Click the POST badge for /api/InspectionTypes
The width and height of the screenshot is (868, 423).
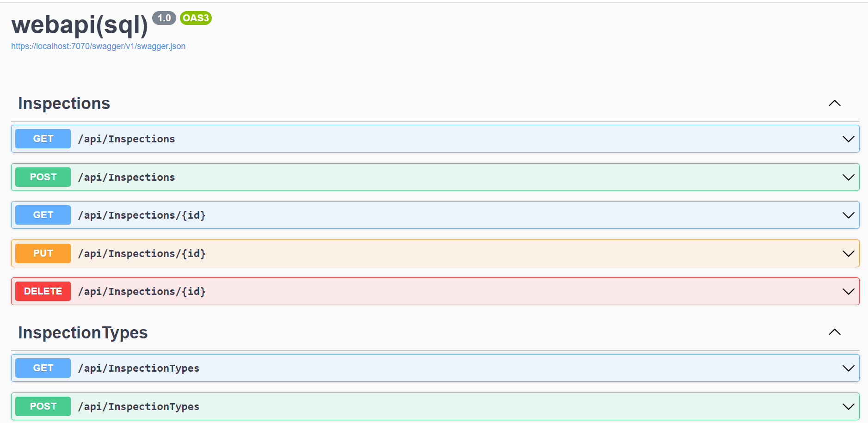[43, 406]
